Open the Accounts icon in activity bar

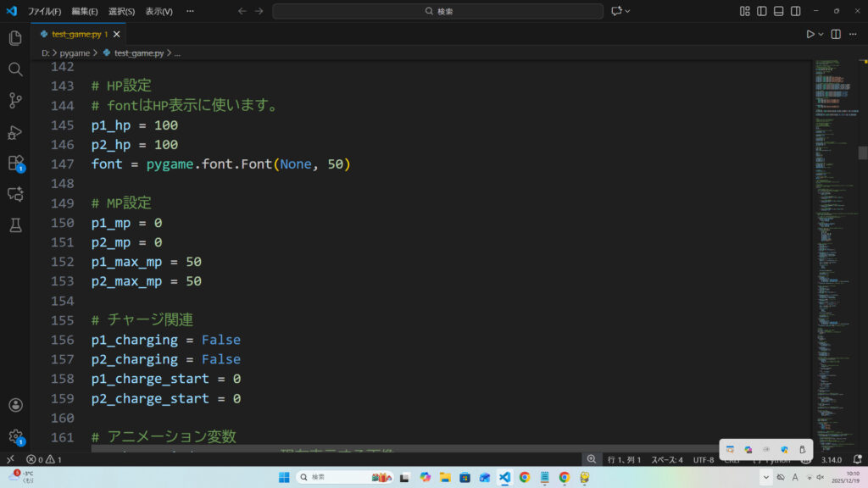(15, 406)
